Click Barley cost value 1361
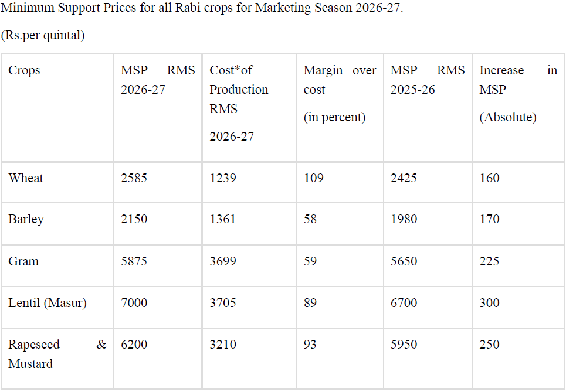The image size is (566, 392). (x=223, y=219)
